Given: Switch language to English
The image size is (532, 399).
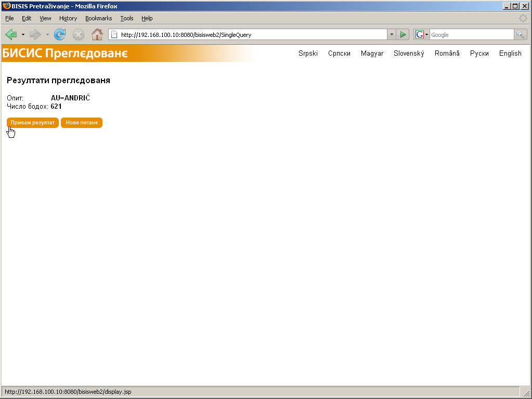Looking at the screenshot, I should click(510, 53).
